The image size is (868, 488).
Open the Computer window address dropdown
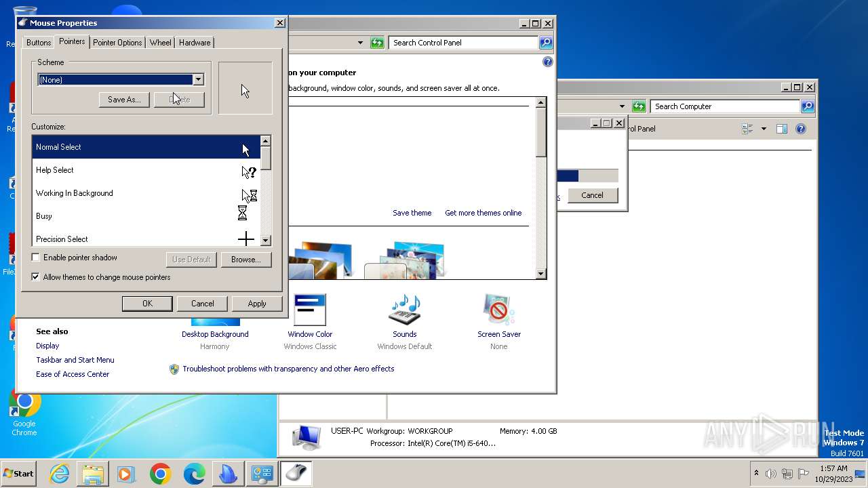[x=622, y=106]
